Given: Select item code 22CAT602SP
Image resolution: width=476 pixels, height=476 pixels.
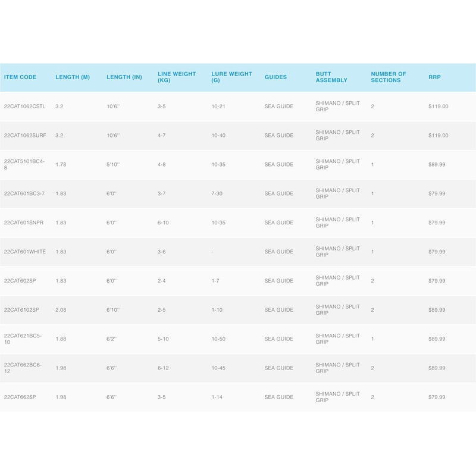Looking at the screenshot, I should [20, 281].
